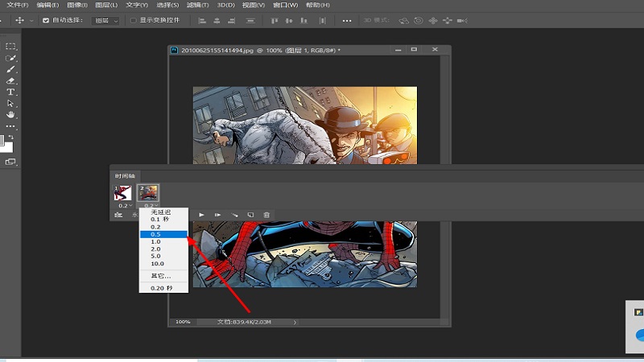Image resolution: width=644 pixels, height=362 pixels.
Task: Enable the 显示变换控件 checkbox
Action: click(133, 20)
